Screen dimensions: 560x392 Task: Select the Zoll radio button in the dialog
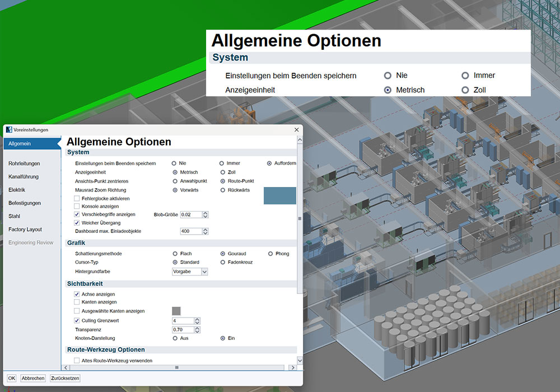(223, 172)
